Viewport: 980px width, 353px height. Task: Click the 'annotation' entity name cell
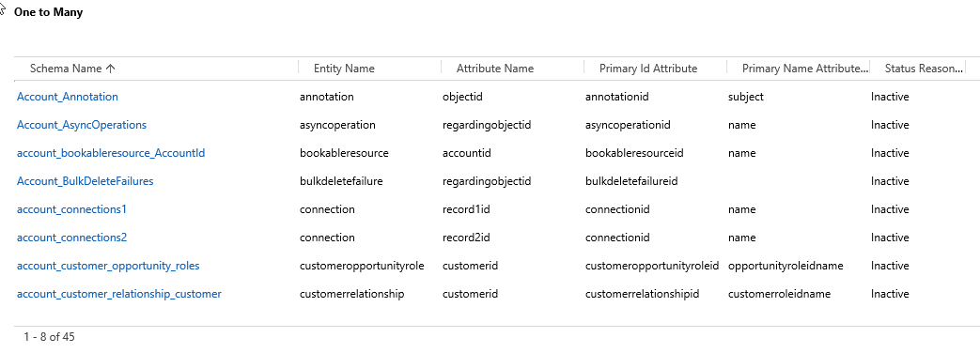[327, 97]
